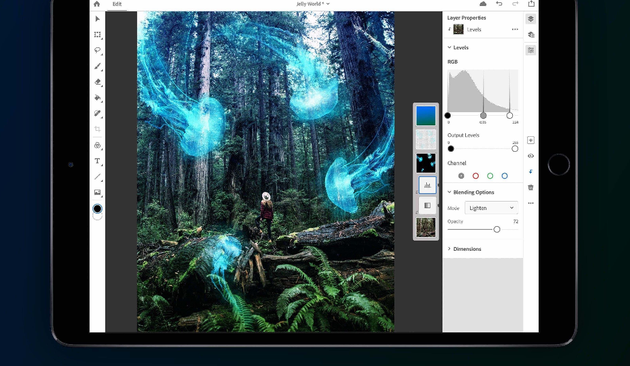Select the Blue channel circle
Image resolution: width=630 pixels, height=366 pixels.
click(505, 176)
